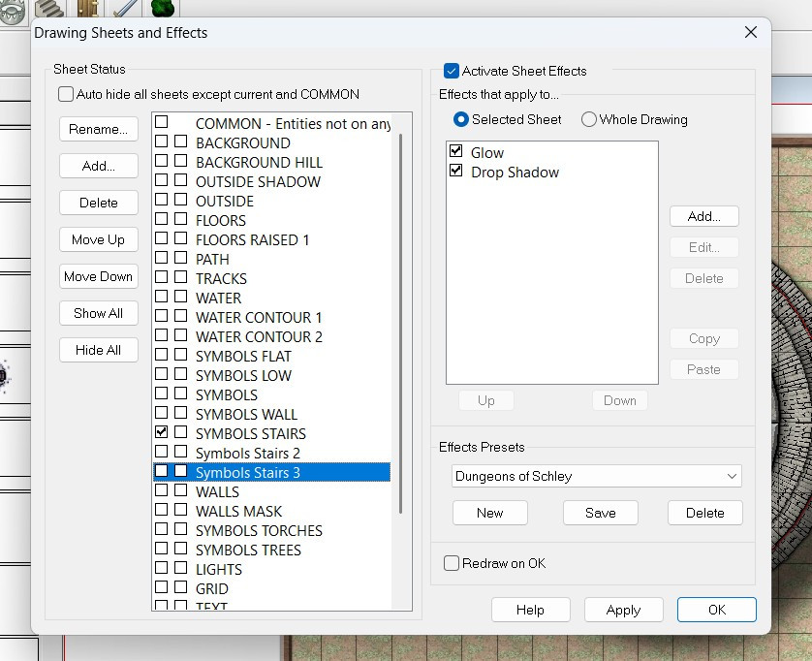The width and height of the screenshot is (812, 661).
Task: Click the stairs symbol catalog icon
Action: 48,8
